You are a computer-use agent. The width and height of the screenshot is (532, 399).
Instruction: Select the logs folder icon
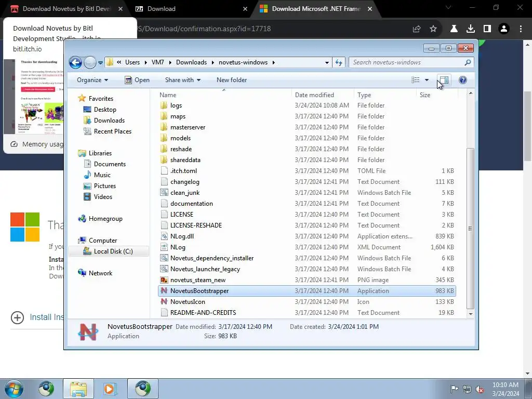tap(164, 105)
